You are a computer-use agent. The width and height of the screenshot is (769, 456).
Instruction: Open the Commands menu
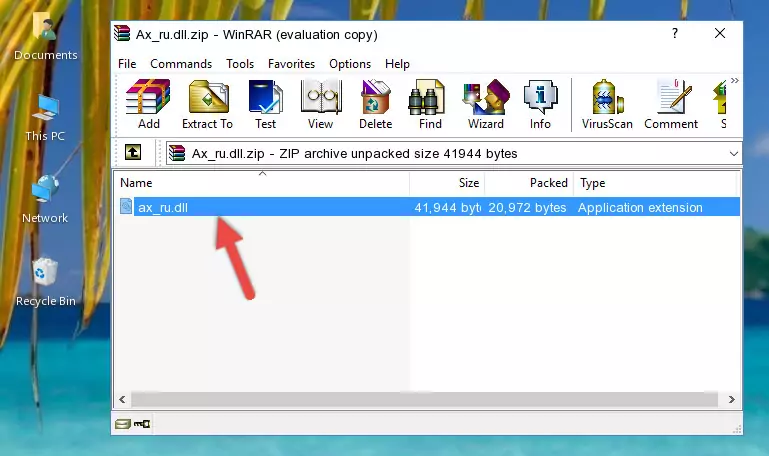[181, 64]
